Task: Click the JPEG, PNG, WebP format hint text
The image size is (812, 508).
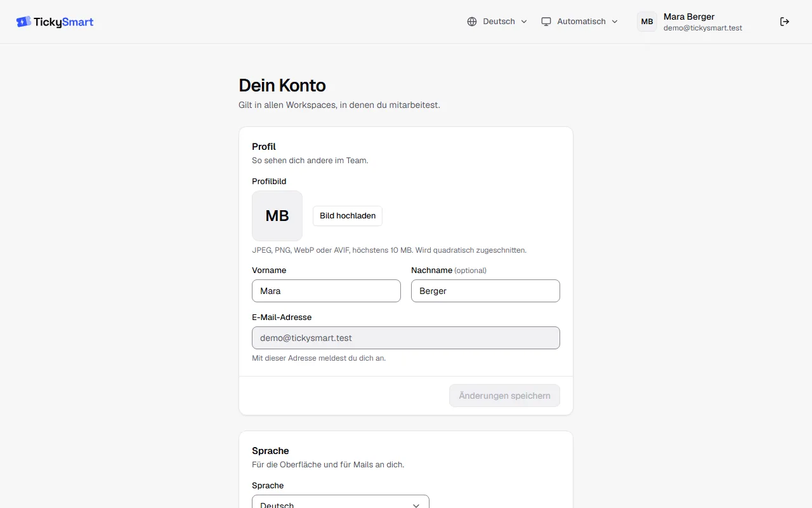Action: click(389, 250)
